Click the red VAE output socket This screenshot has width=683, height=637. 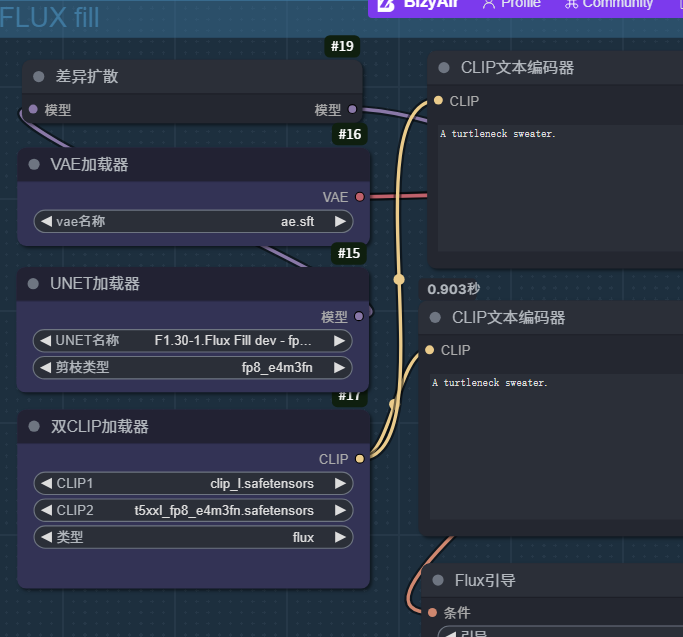[360, 197]
